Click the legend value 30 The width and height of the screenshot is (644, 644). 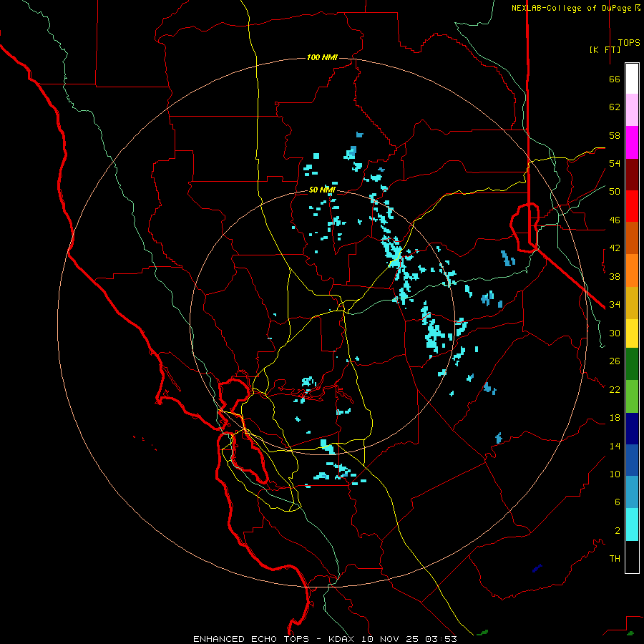[x=615, y=333]
